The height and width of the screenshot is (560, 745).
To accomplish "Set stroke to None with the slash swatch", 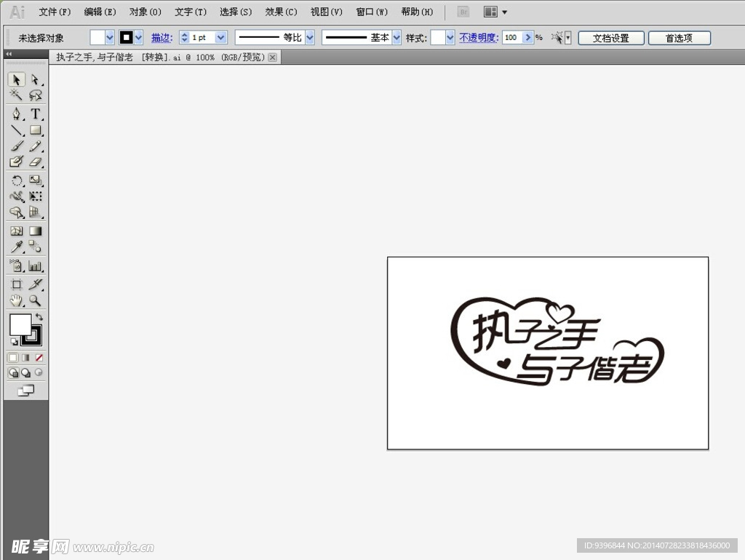I will tap(40, 357).
